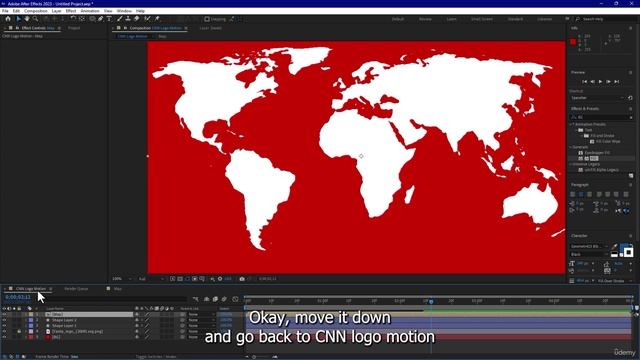
Task: Click the Motion Blur icon in timeline
Action: click(x=224, y=299)
